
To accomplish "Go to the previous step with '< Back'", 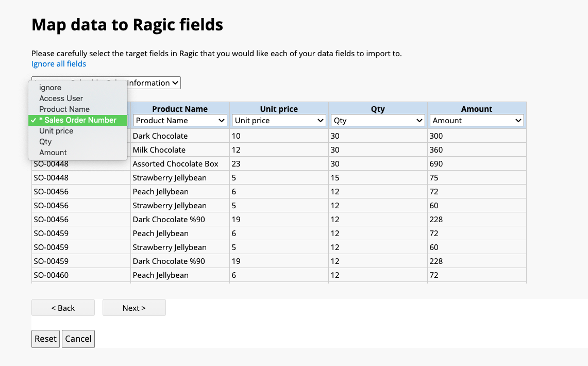I will [x=63, y=308].
